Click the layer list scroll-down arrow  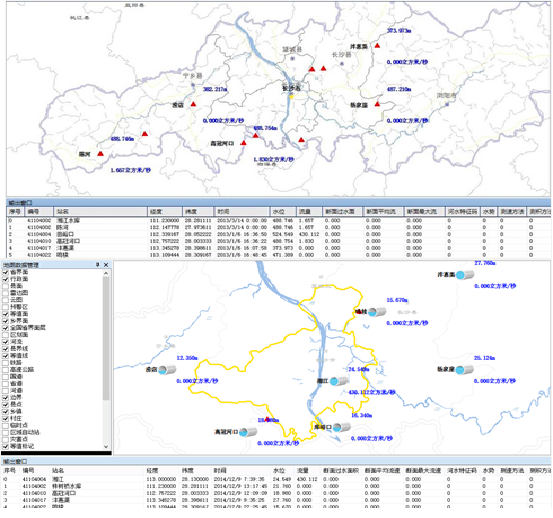click(x=106, y=446)
